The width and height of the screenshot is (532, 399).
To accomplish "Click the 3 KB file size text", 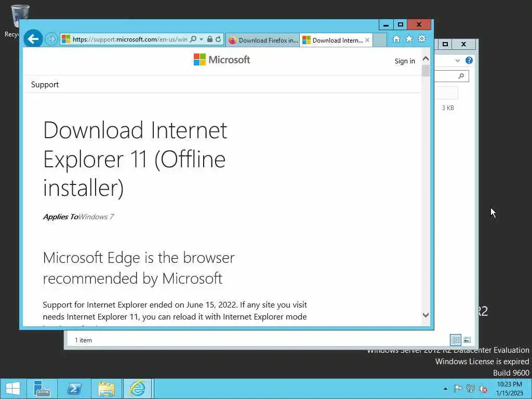I will point(447,108).
